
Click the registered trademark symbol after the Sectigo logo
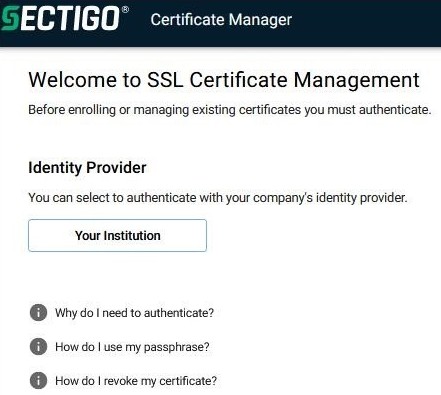pyautogui.click(x=125, y=9)
